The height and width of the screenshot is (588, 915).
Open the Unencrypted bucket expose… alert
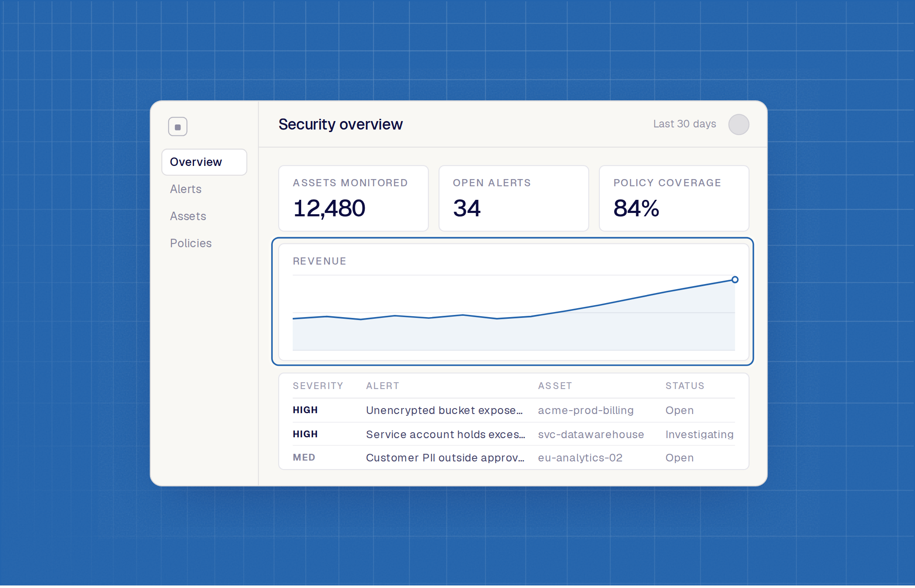(445, 411)
